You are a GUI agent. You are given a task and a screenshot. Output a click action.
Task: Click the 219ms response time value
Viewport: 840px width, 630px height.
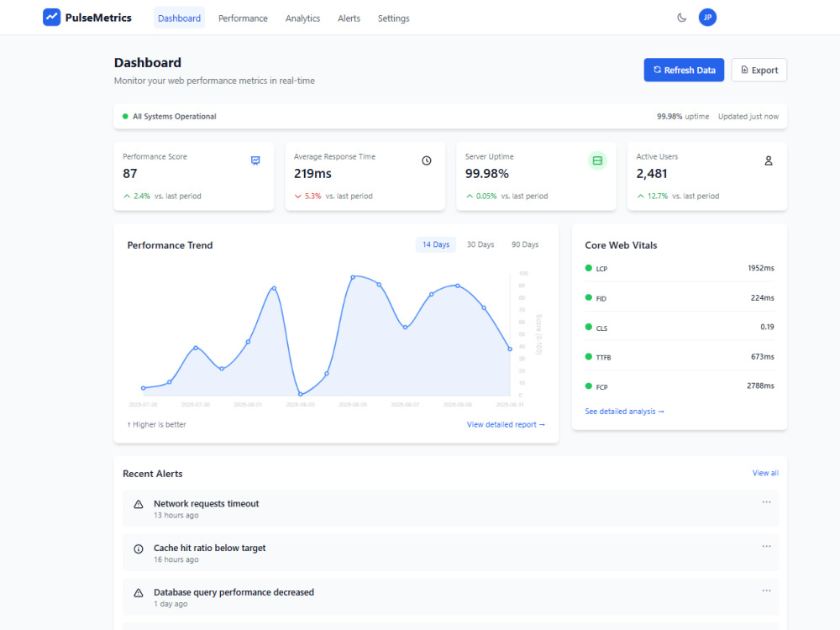(312, 174)
